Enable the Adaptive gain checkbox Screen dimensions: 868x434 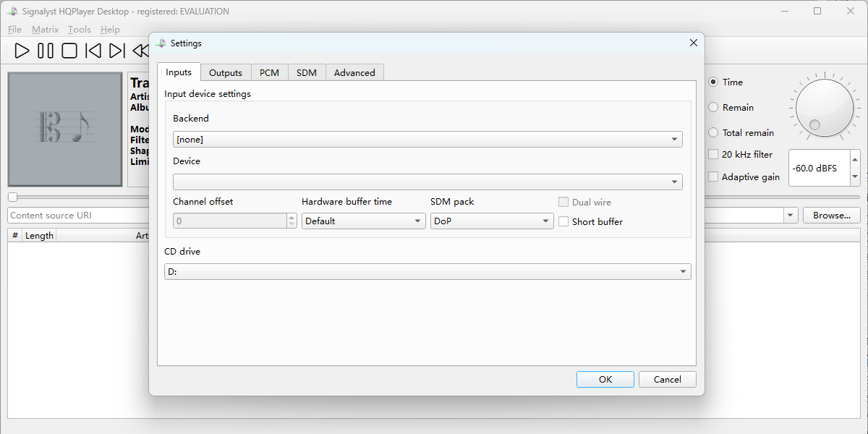(713, 177)
